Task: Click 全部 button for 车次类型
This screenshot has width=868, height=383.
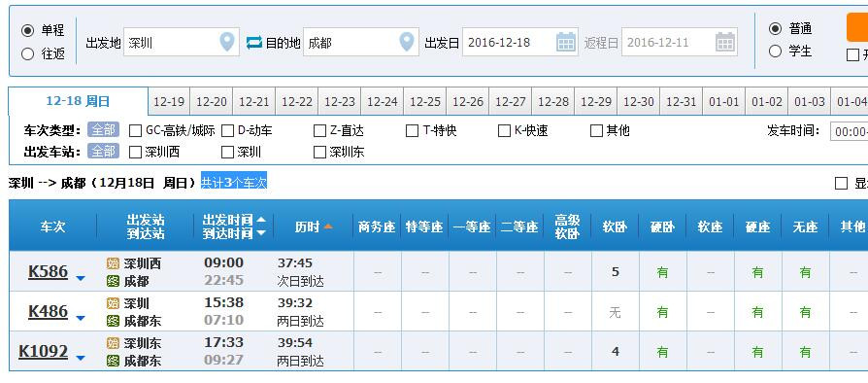Action: click(104, 130)
